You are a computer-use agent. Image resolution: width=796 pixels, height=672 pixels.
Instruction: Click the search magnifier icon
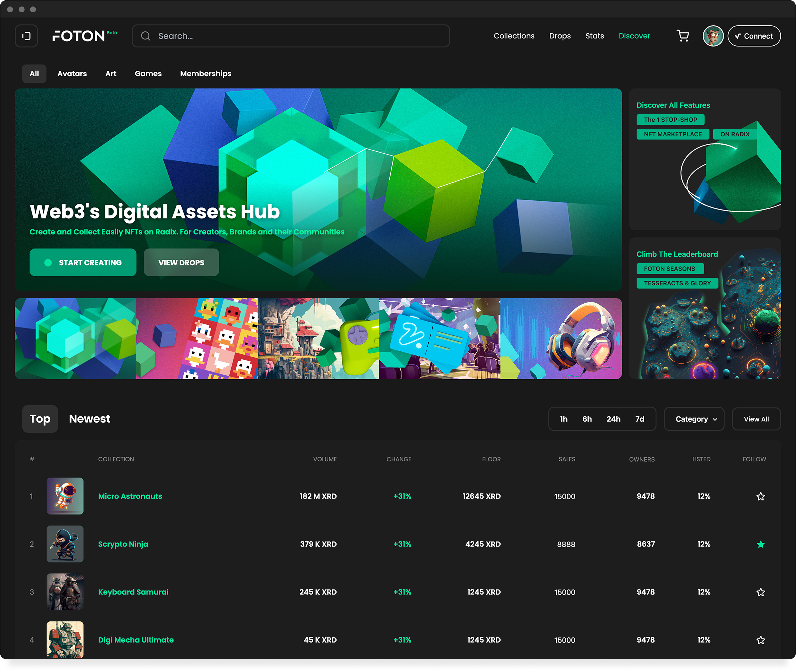click(x=145, y=36)
